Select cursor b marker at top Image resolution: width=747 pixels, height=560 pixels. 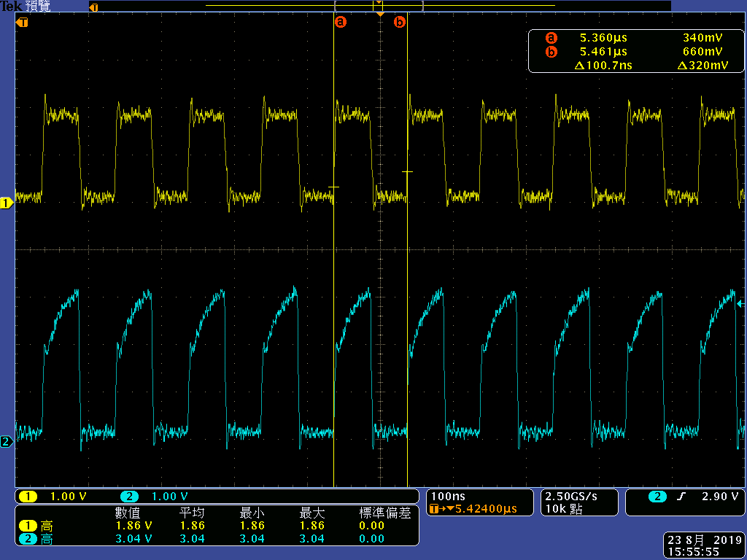click(400, 21)
